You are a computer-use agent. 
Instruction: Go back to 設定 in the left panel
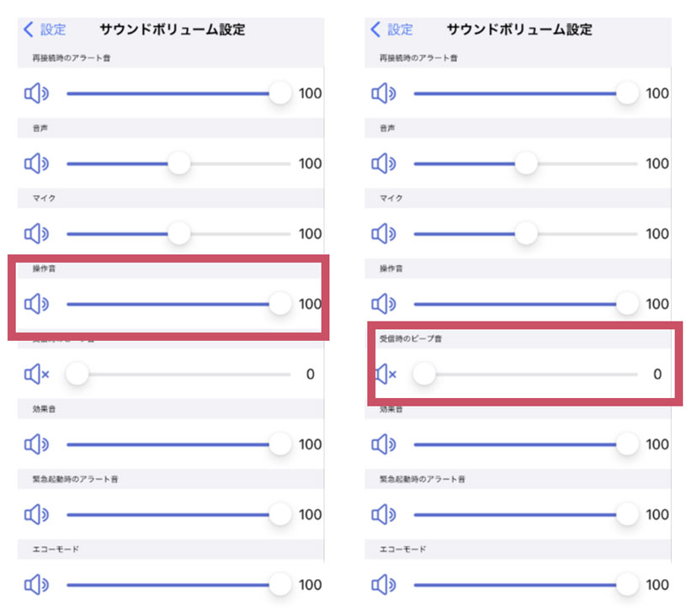click(45, 29)
